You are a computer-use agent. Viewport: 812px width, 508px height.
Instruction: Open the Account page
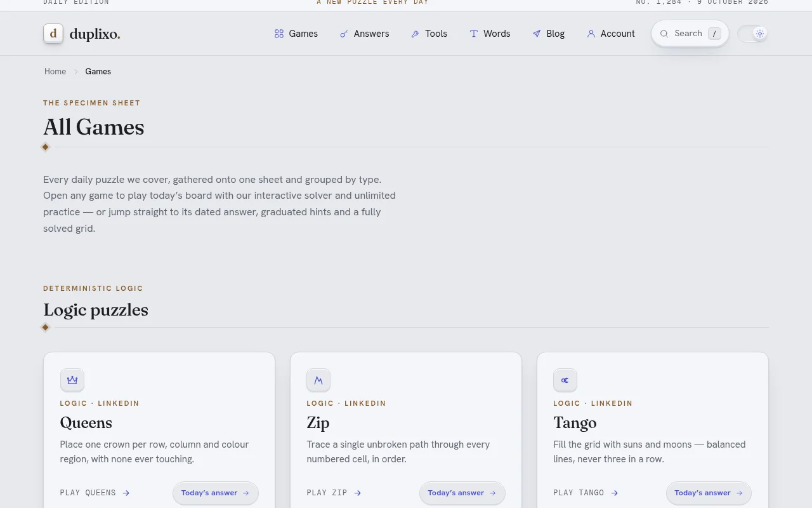tap(611, 34)
